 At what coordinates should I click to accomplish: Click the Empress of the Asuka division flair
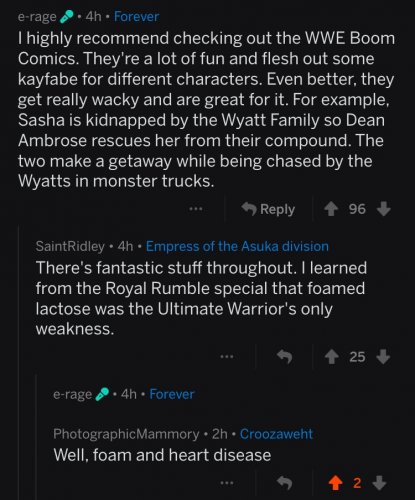[237, 246]
